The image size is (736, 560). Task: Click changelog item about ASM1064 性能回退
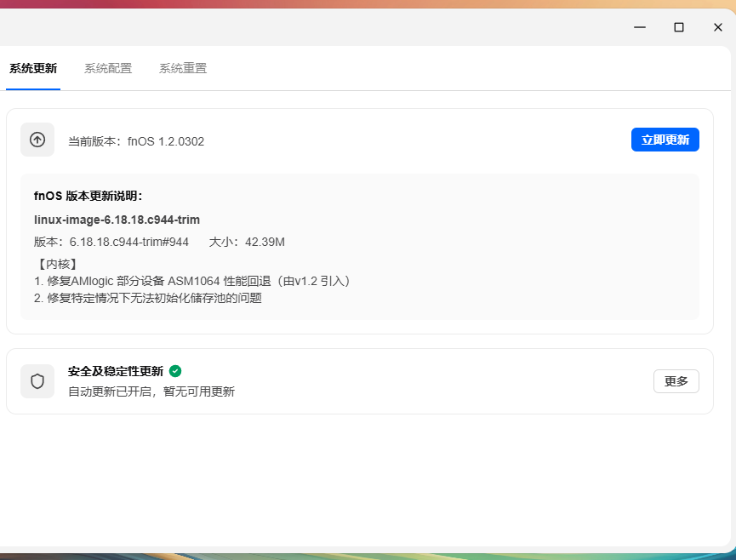(193, 281)
